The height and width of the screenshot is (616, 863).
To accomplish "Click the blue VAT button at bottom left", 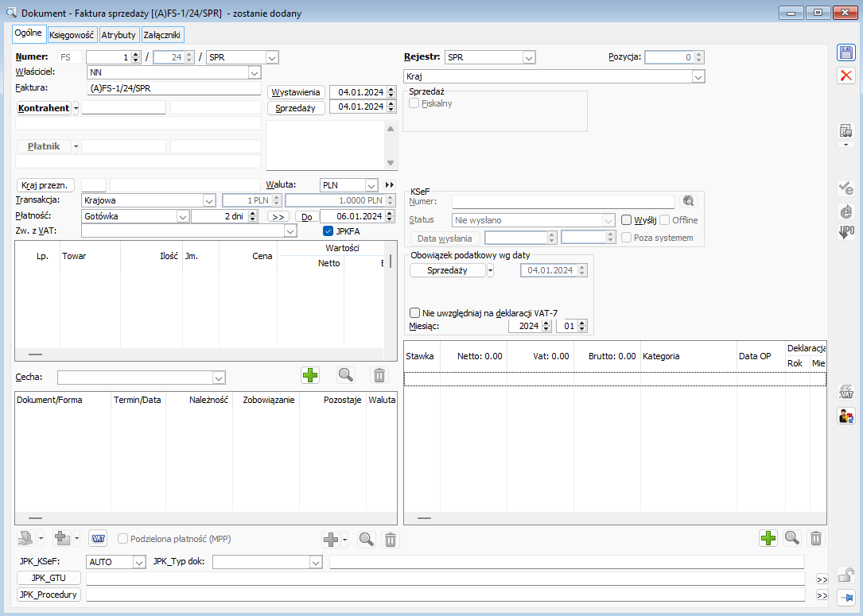I will coord(98,538).
